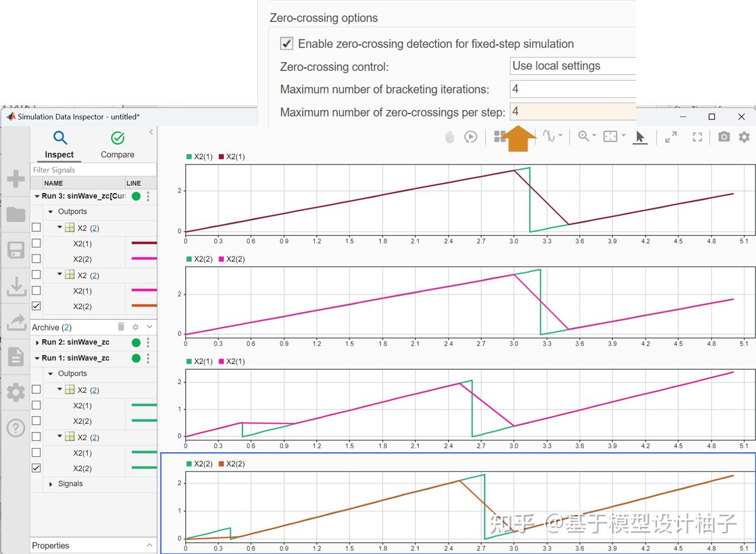
Task: Expand the Run 2: sinWave_zc tree node
Action: click(x=37, y=343)
